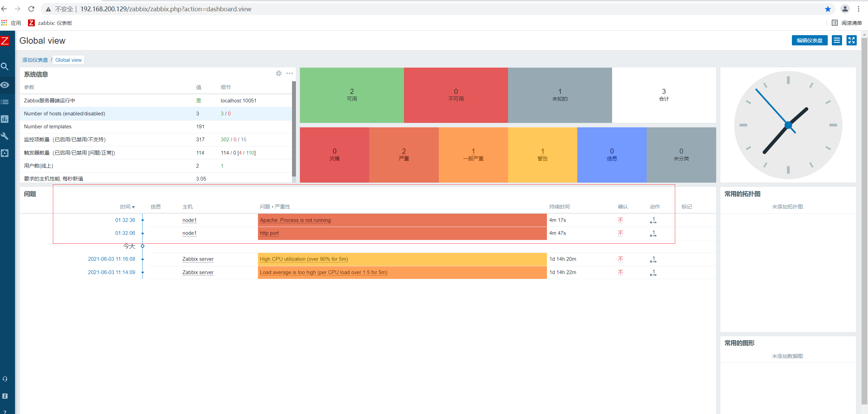Click the green 可用 hosts tile

coord(352,95)
